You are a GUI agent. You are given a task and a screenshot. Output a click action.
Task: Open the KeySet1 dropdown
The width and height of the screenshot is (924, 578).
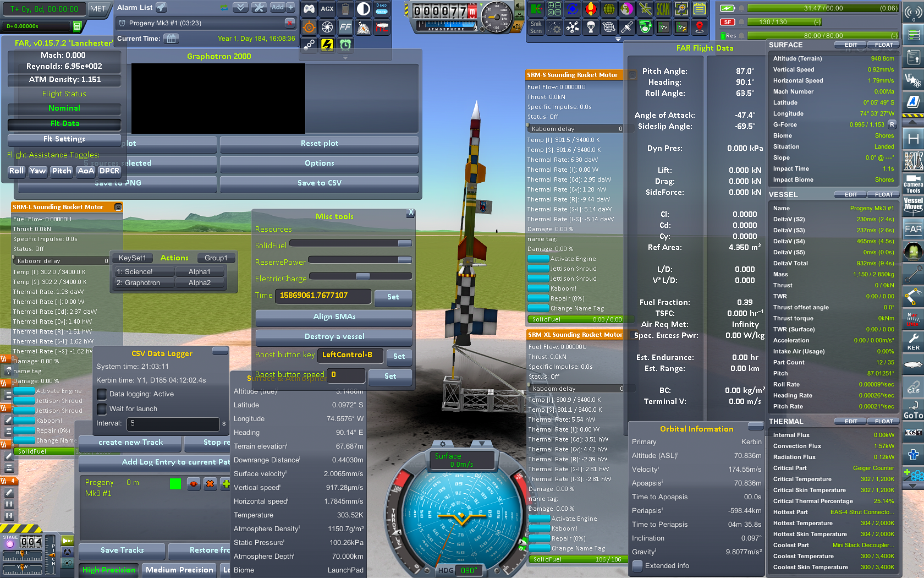pyautogui.click(x=133, y=258)
